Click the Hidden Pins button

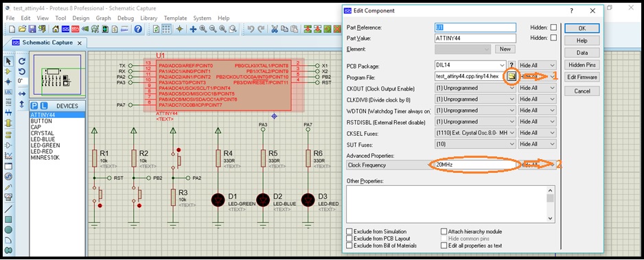pyautogui.click(x=582, y=64)
